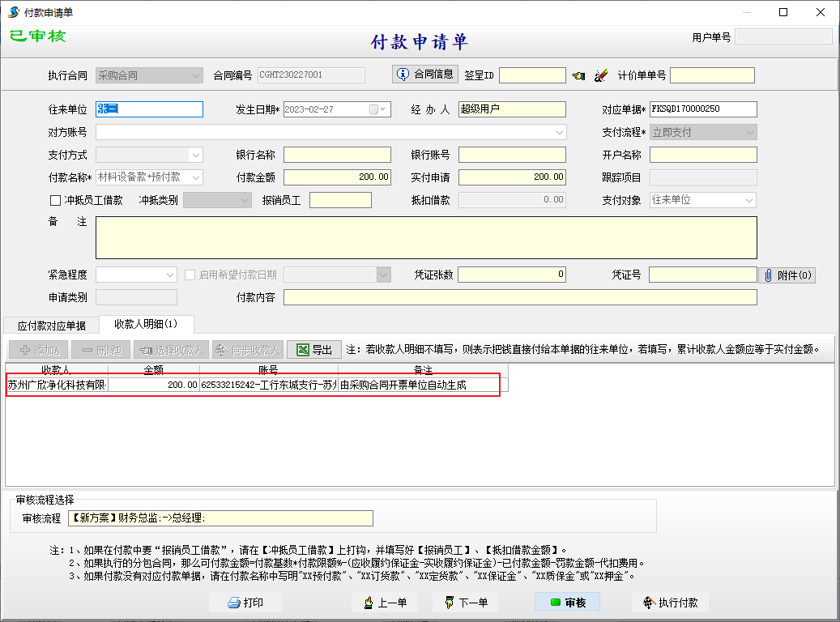This screenshot has height=622, width=840.
Task: Open the 附件 attachment button
Action: point(788,275)
